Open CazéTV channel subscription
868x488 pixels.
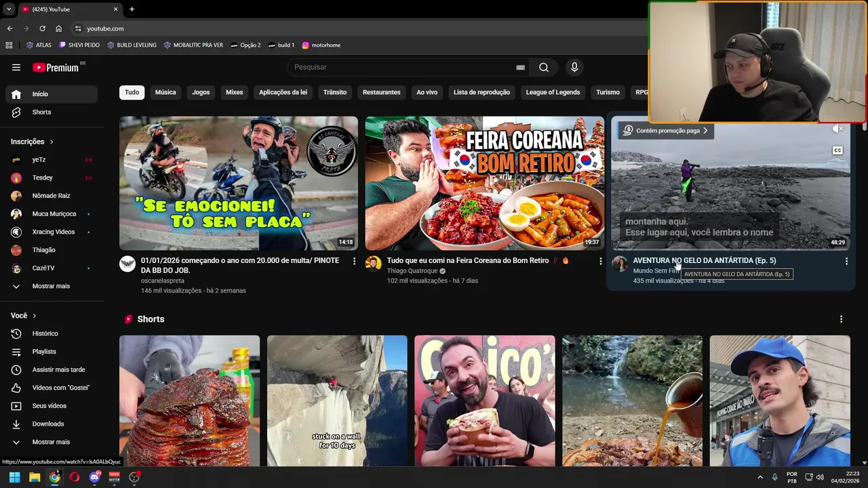(x=52, y=268)
